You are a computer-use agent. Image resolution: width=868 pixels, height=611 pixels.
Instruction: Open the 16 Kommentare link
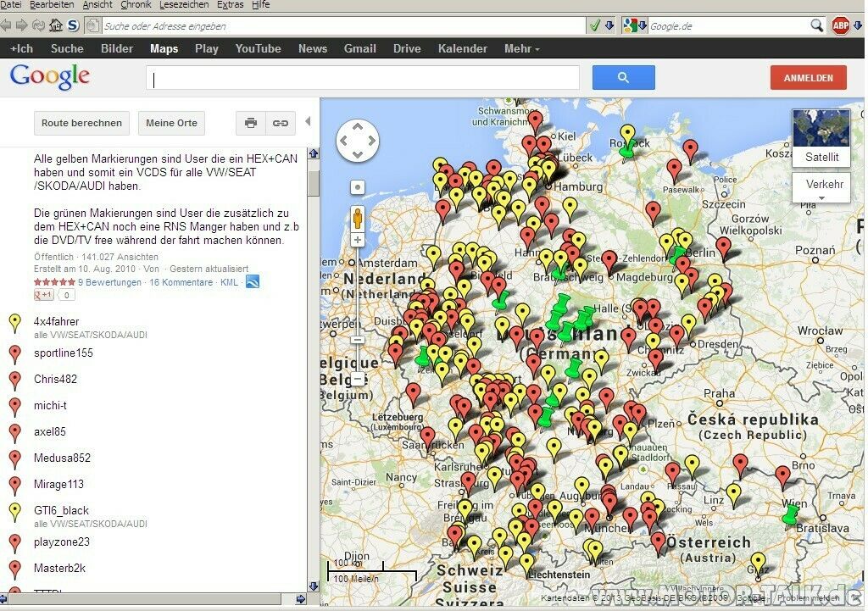click(x=181, y=282)
